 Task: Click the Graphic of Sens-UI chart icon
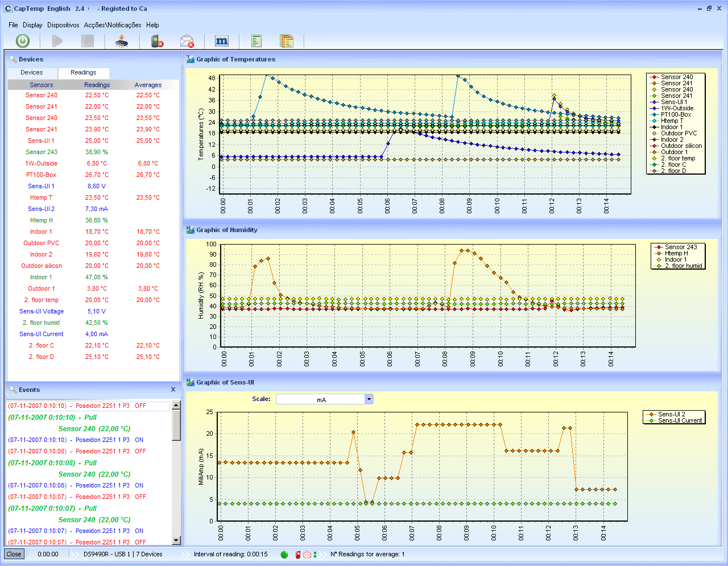pos(191,382)
